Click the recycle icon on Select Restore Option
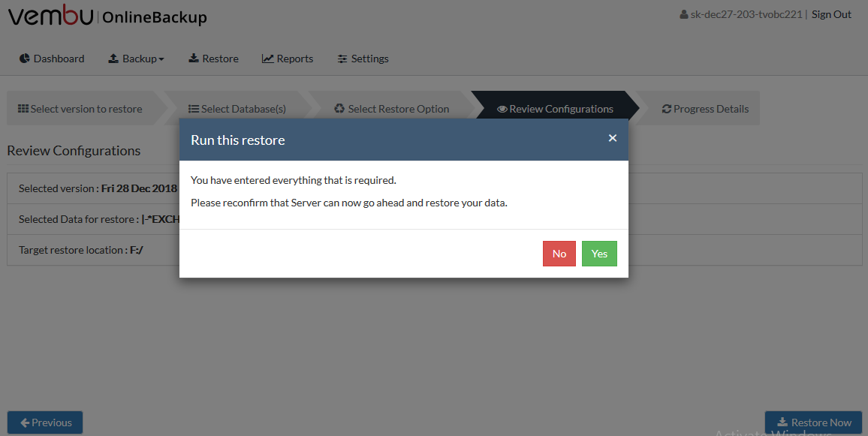The image size is (868, 436). [339, 109]
